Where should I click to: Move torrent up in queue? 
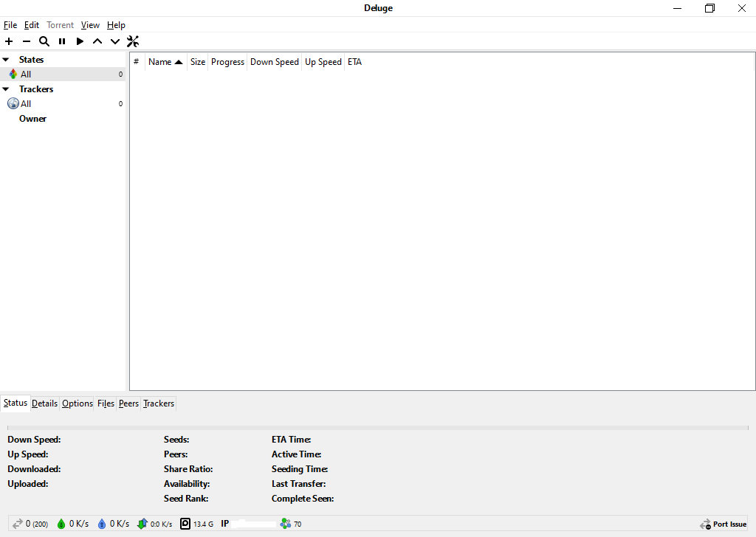point(97,41)
